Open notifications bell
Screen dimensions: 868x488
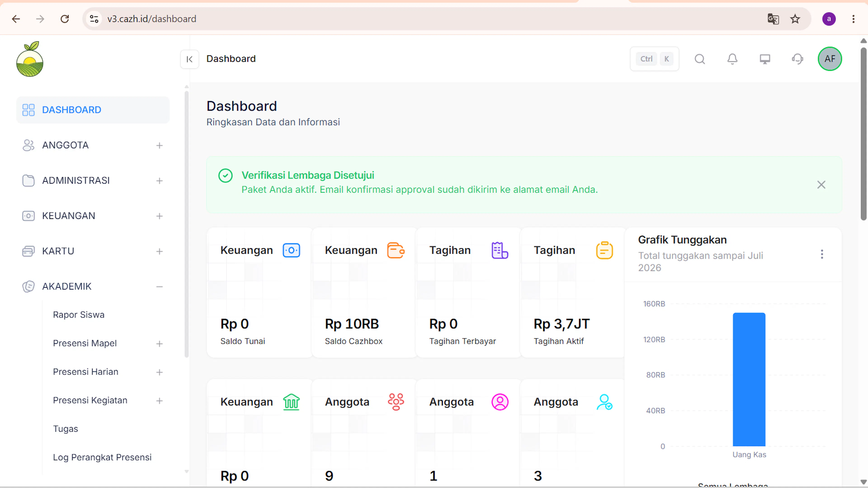[732, 59]
